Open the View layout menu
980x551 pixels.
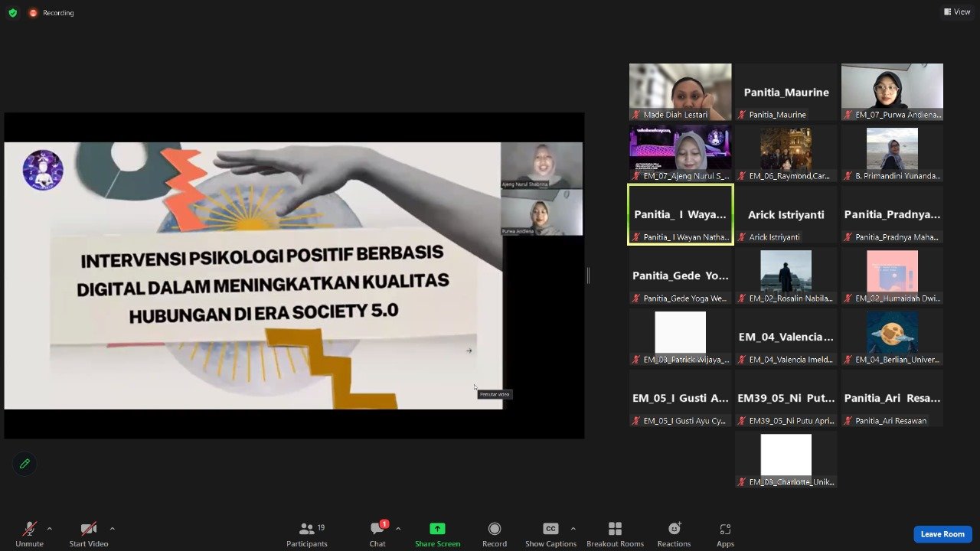pyautogui.click(x=957, y=12)
